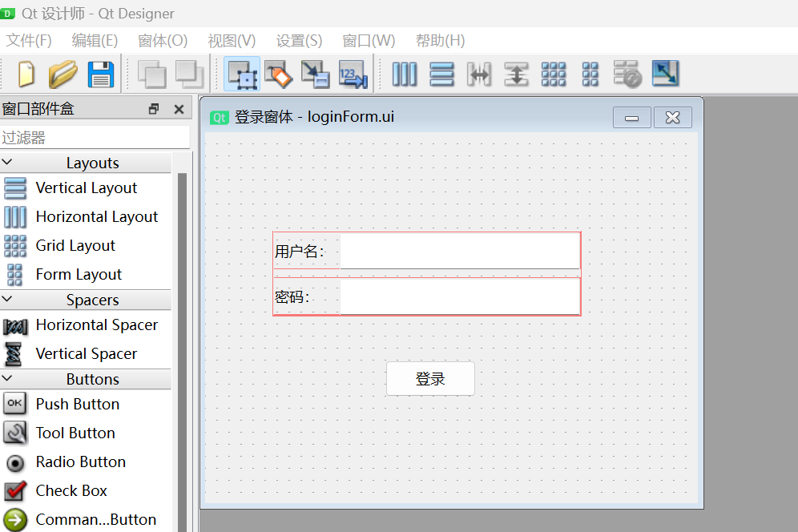This screenshot has height=532, width=798.
Task: Float the widget box panel
Action: pyautogui.click(x=154, y=109)
